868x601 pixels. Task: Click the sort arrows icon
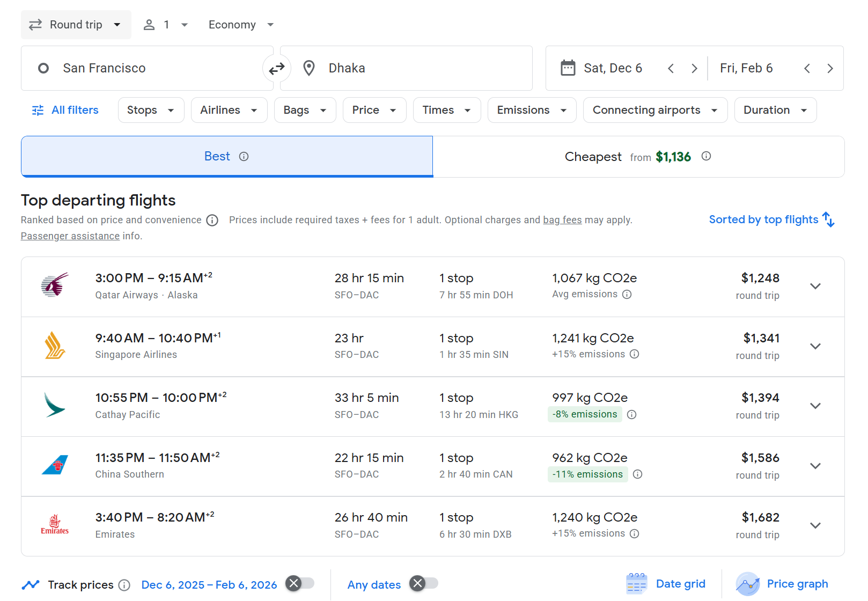(829, 219)
